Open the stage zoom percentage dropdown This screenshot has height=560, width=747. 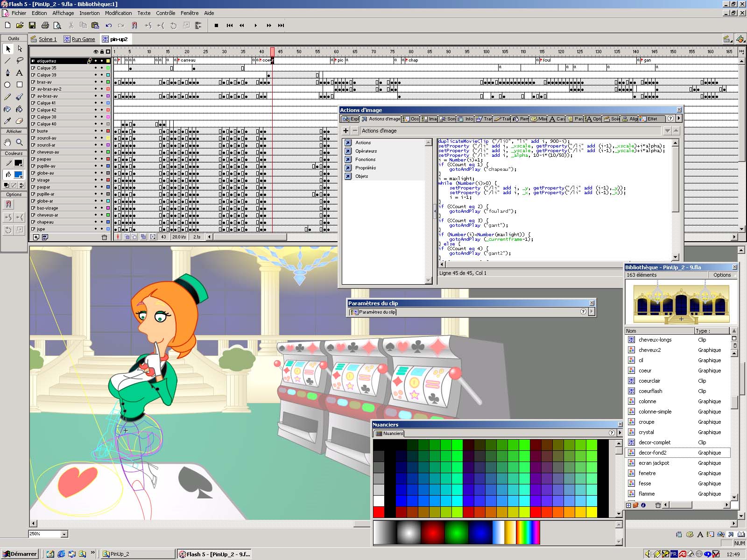point(64,534)
